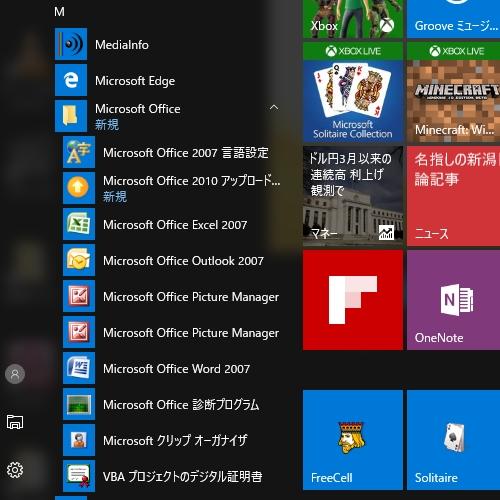Open the Groove ミュージック tile
Screen dimensions: 500x500
pos(453,19)
